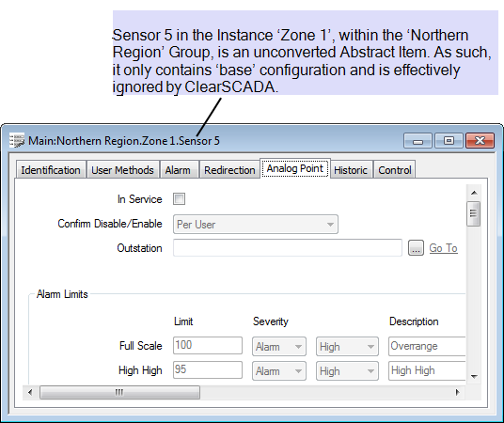Click the window title bar properties icon
The height and width of the screenshot is (423, 504).
tap(17, 140)
